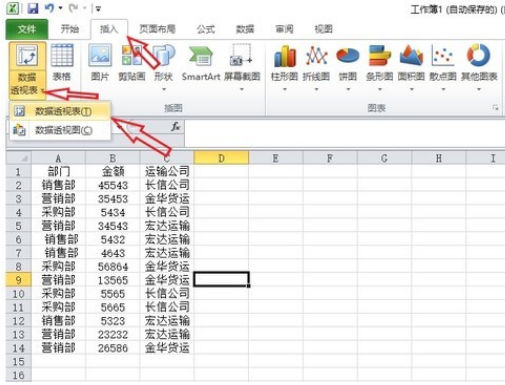
Task: Choose the Other Charts icon
Action: [479, 56]
